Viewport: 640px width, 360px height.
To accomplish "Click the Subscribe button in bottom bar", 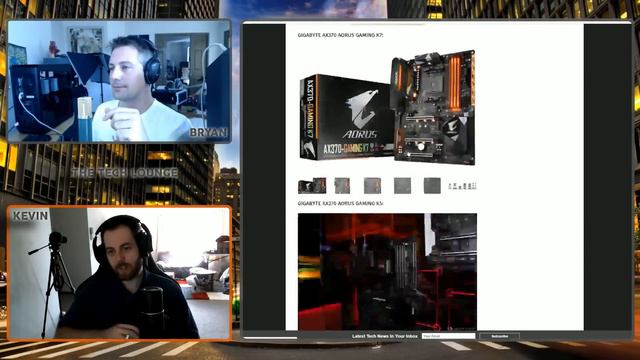I will [500, 336].
